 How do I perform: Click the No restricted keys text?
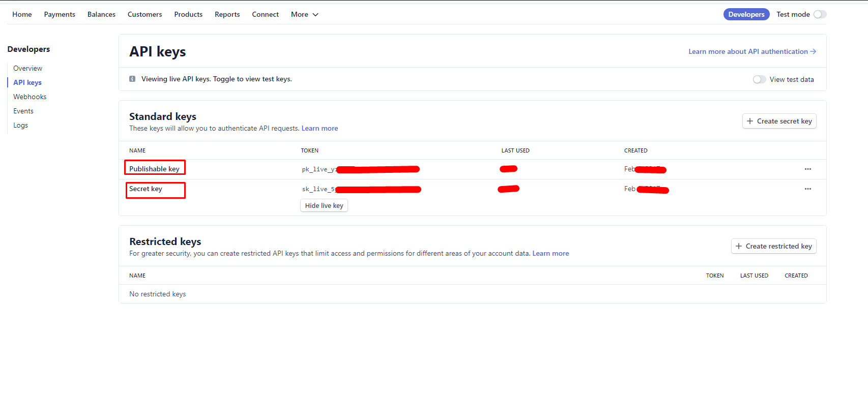pos(157,294)
